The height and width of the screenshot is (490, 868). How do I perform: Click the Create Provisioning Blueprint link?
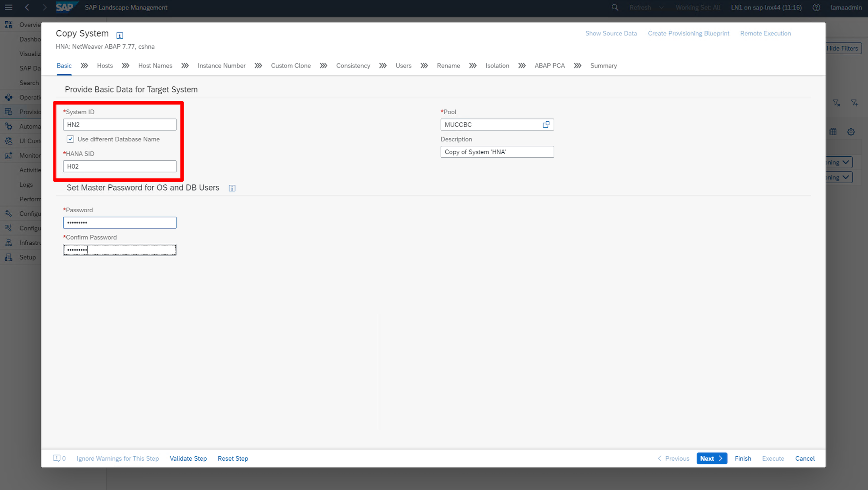pyautogui.click(x=688, y=33)
